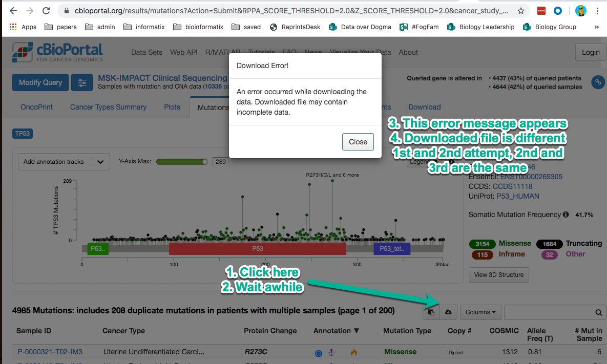Screen dimensions: 607x364
Task: Switch to the Cancer Types Summary tab
Action: click(x=108, y=107)
